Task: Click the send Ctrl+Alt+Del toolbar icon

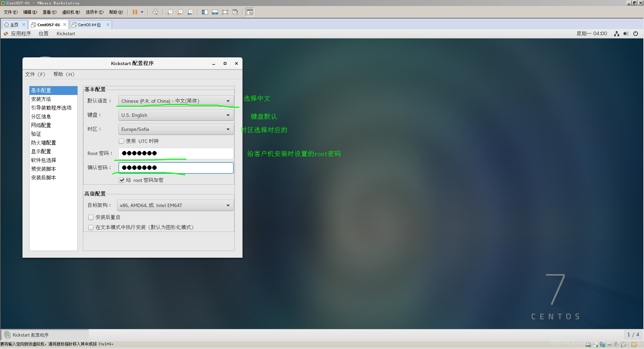Action: pyautogui.click(x=155, y=12)
